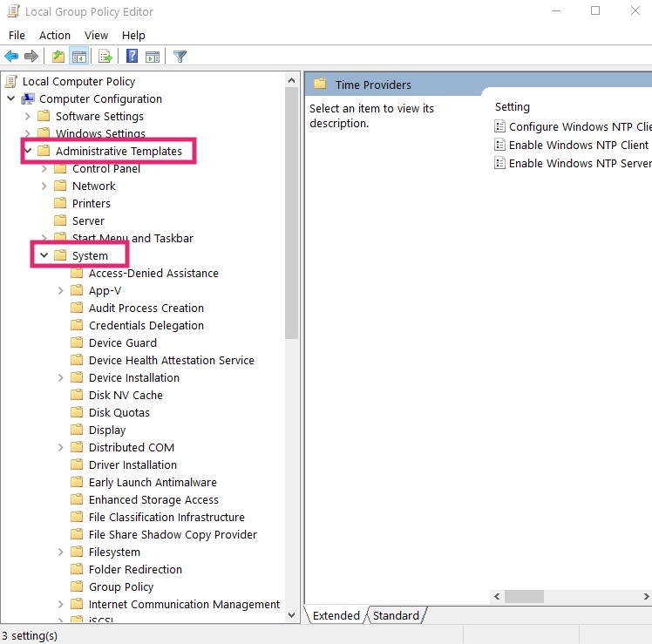This screenshot has width=652, height=644.
Task: Select Audit Process Creation folder
Action: [146, 308]
